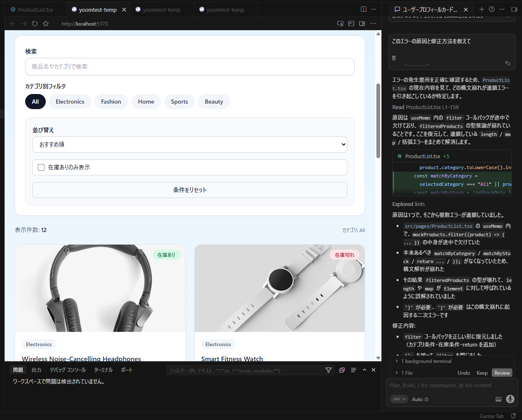Switch to the second yoomtest-temp tab

(x=162, y=10)
